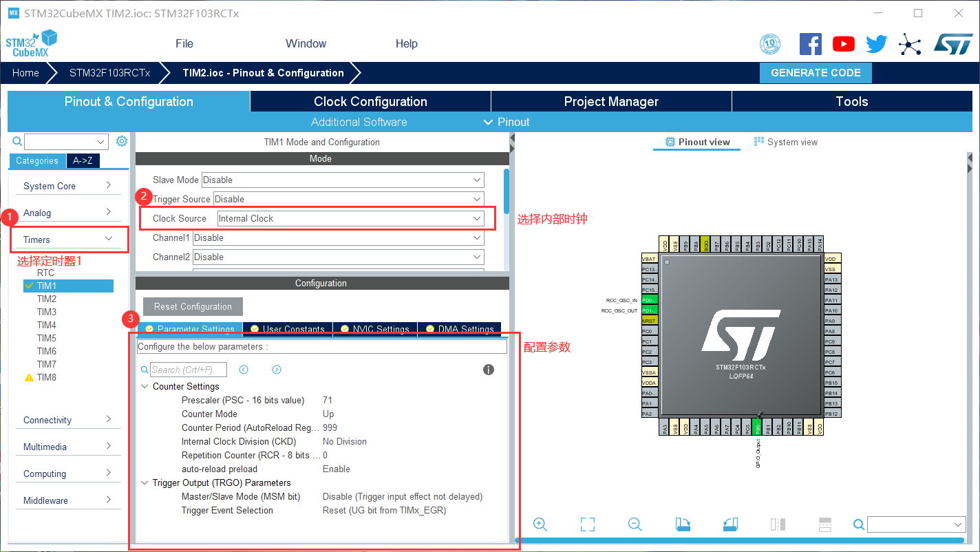Select TIM8 in the timers list
The width and height of the screenshot is (980, 552).
[47, 377]
